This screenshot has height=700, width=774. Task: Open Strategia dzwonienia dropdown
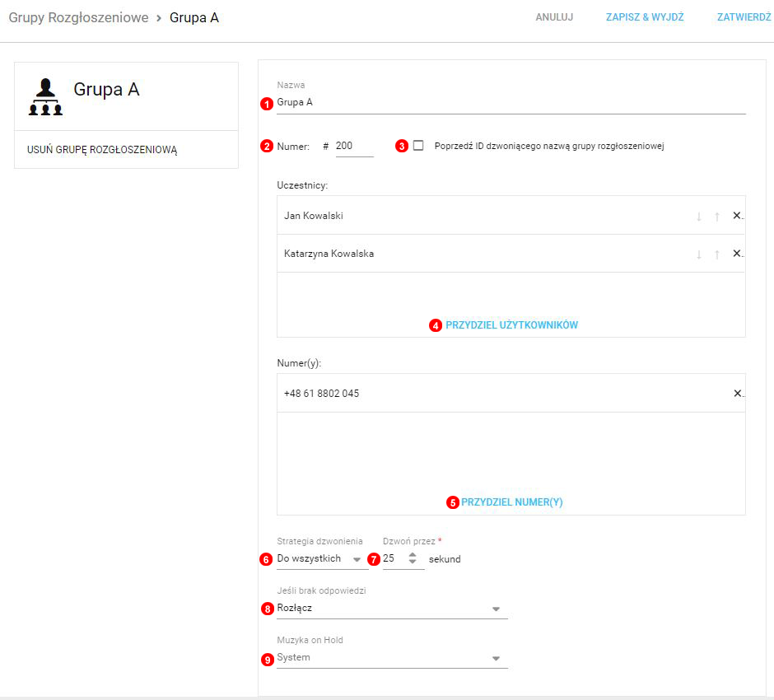pyautogui.click(x=321, y=559)
